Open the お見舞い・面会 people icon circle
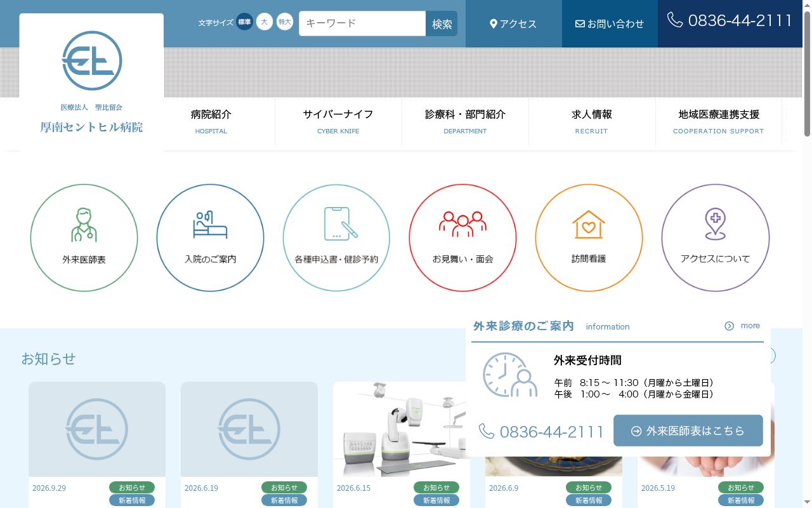The height and width of the screenshot is (508, 812). pyautogui.click(x=462, y=238)
